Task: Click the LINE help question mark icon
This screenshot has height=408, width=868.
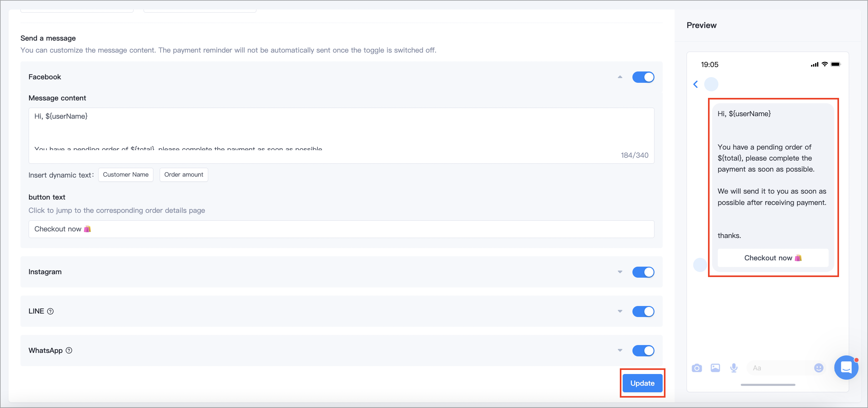Action: click(50, 311)
